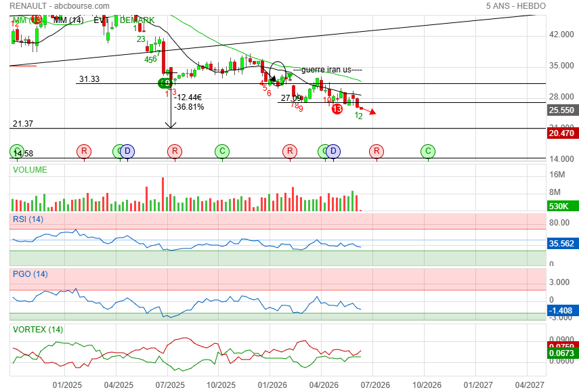Image resolution: width=579 pixels, height=392 pixels.
Task: Click the 27.09 level label
Action: [x=291, y=98]
